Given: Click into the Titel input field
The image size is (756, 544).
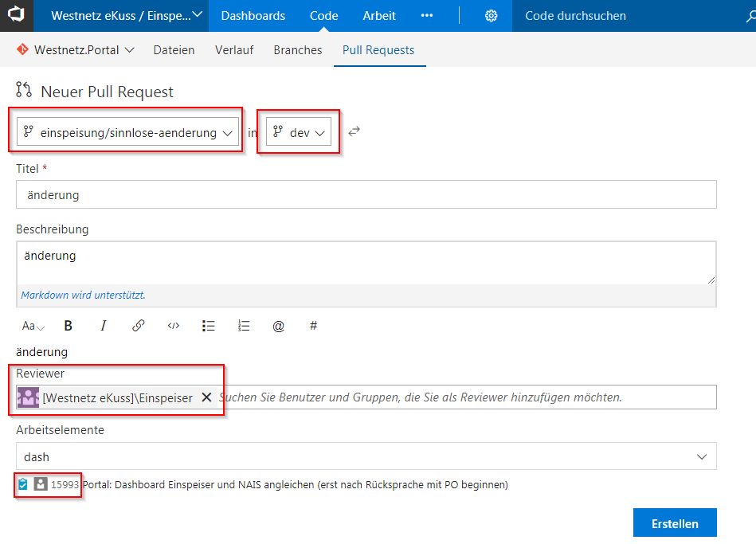Looking at the screenshot, I should pos(366,194).
